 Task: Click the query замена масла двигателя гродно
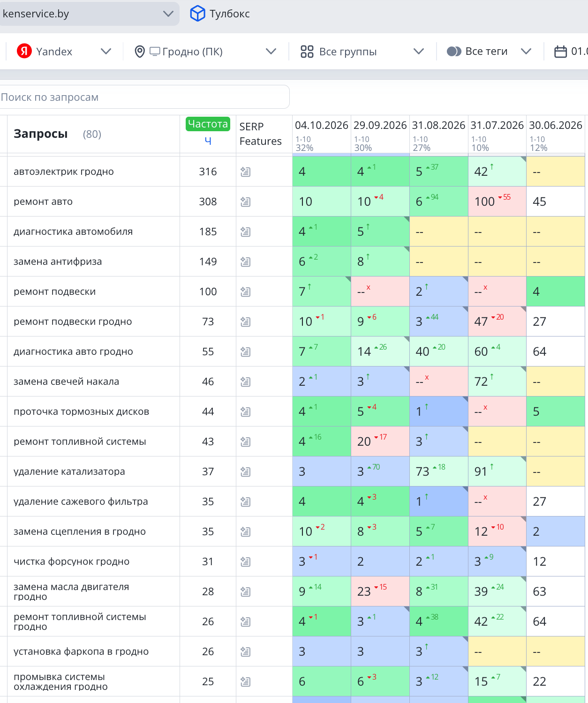pos(71,591)
